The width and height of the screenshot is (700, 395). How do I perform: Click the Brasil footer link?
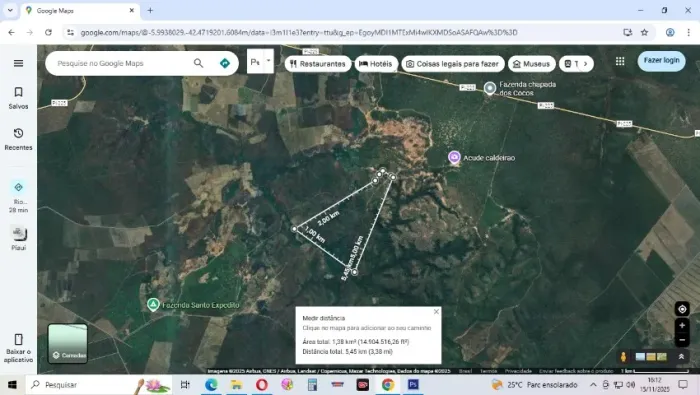tap(465, 371)
